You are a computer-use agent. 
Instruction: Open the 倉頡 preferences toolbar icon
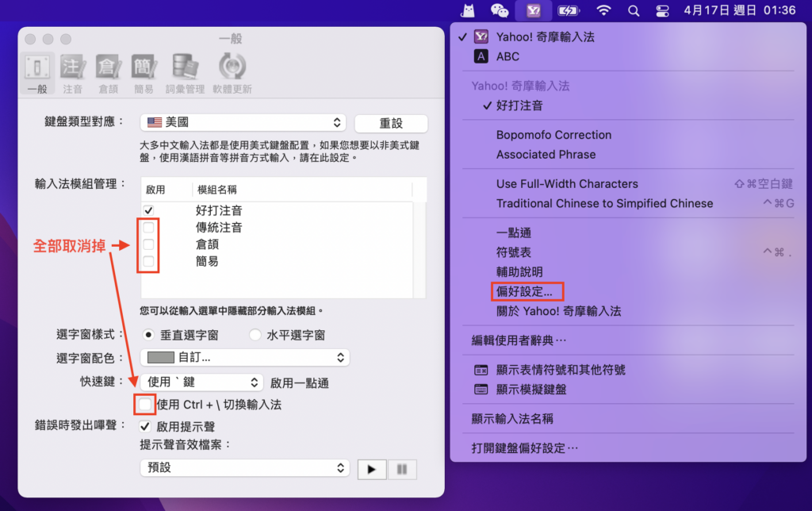pos(108,74)
